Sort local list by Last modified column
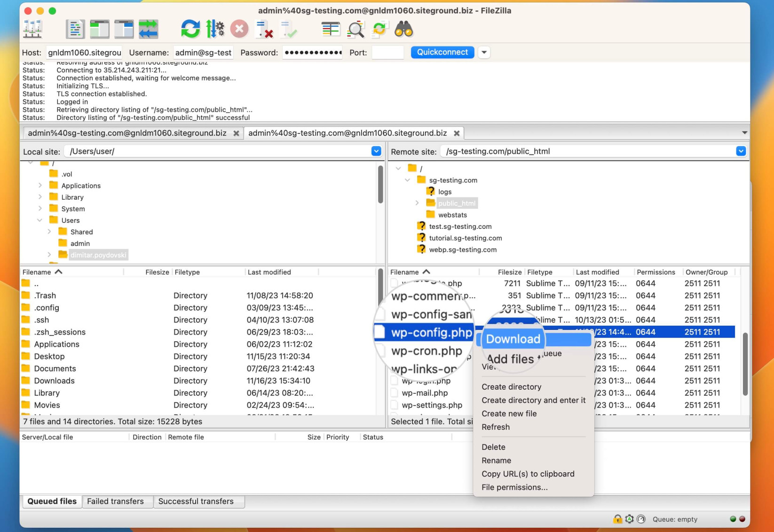 269,272
